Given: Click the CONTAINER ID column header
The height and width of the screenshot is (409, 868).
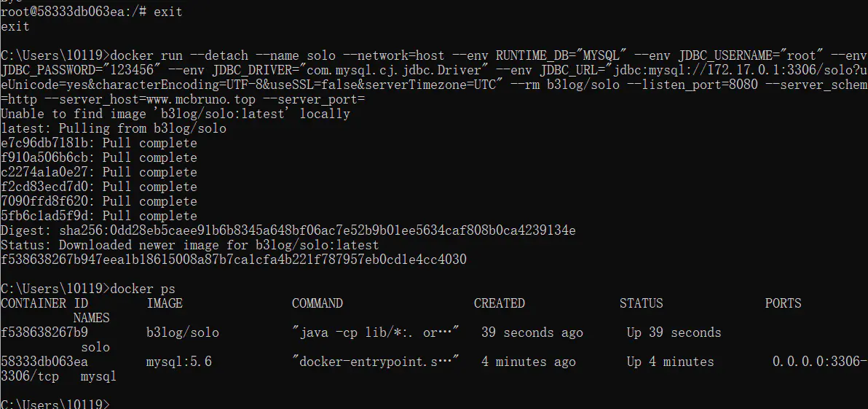Looking at the screenshot, I should tap(44, 303).
